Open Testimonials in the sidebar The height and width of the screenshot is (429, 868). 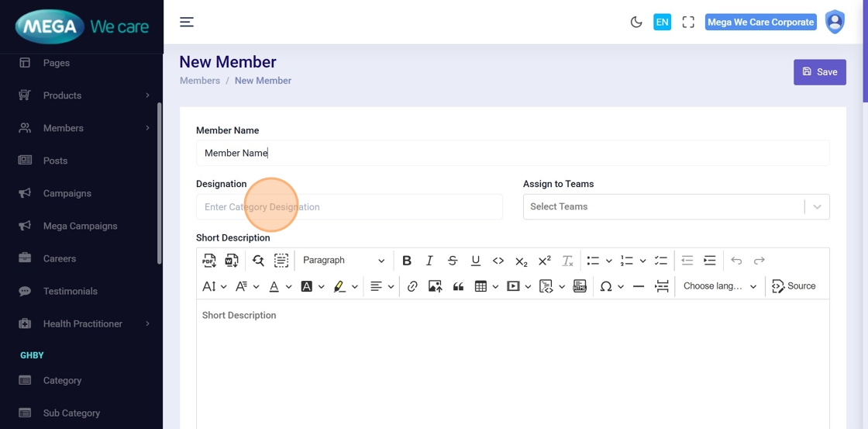[70, 291]
